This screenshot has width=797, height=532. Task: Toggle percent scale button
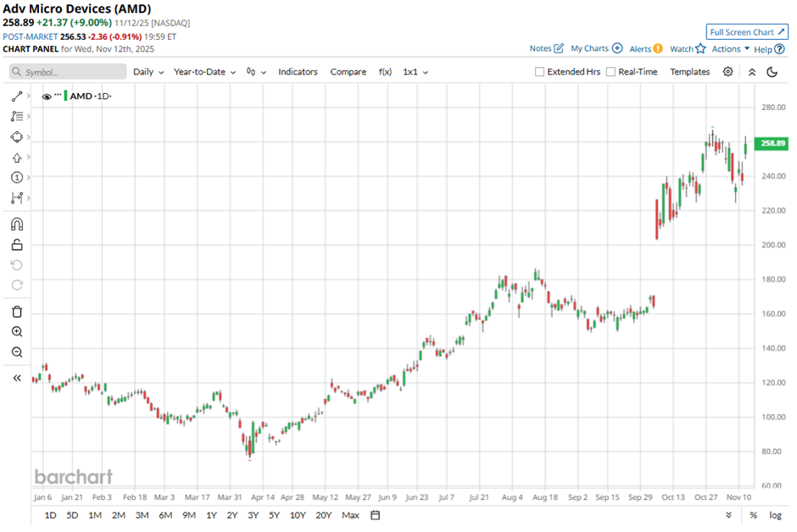tap(753, 515)
